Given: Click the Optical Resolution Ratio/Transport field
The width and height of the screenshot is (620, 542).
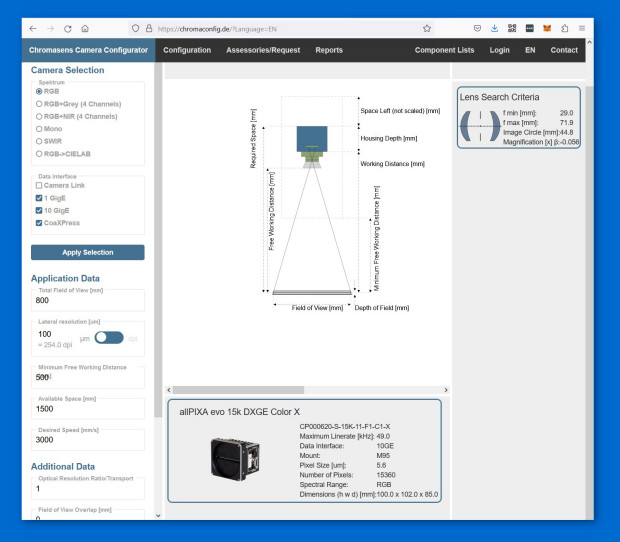Looking at the screenshot, I should [88, 489].
